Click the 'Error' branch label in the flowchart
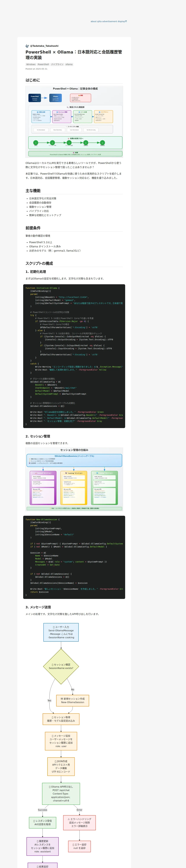 [79, 810]
